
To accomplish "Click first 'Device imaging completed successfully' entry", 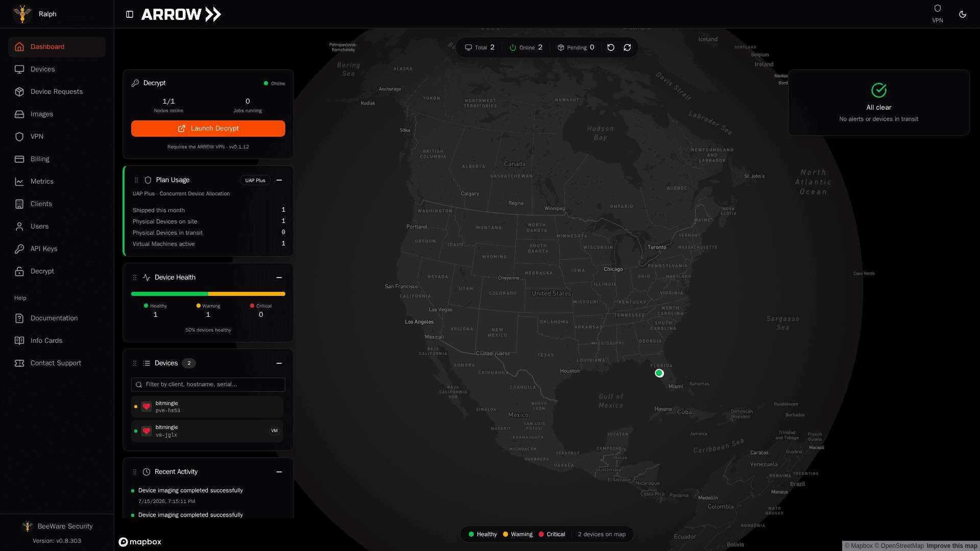I will 190,490.
